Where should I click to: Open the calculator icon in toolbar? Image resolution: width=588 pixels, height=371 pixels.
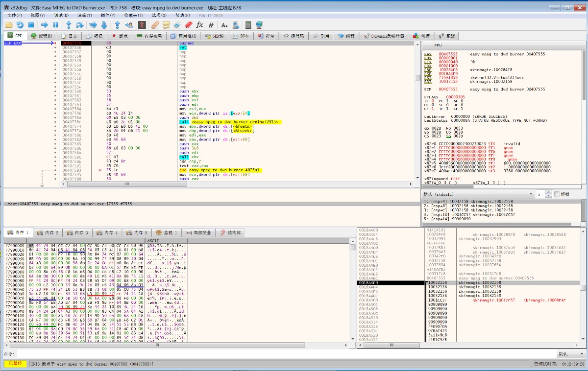(248, 24)
